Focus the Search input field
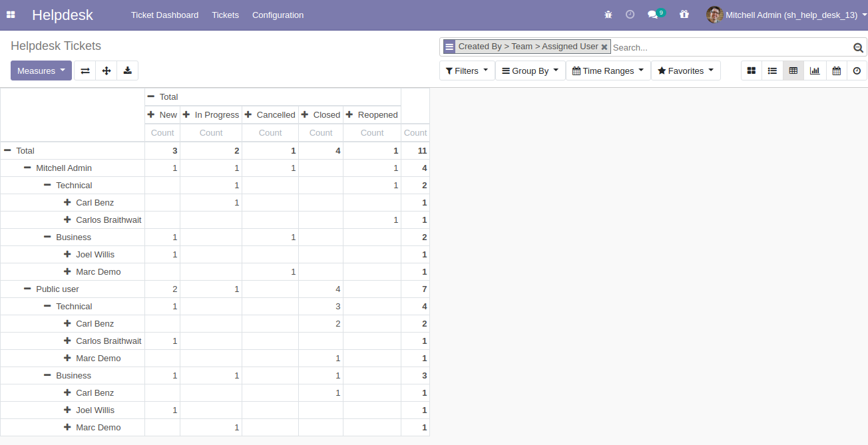The image size is (868, 445). tap(731, 47)
